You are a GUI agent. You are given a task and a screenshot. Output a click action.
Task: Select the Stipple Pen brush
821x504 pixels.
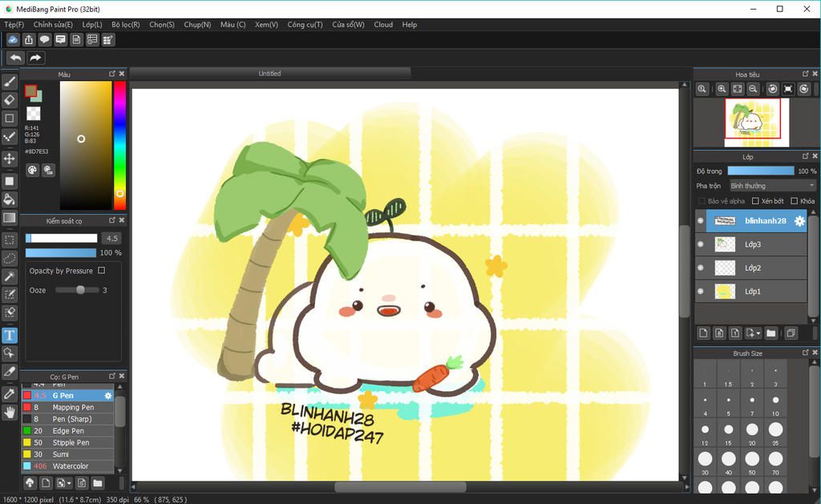[x=67, y=443]
